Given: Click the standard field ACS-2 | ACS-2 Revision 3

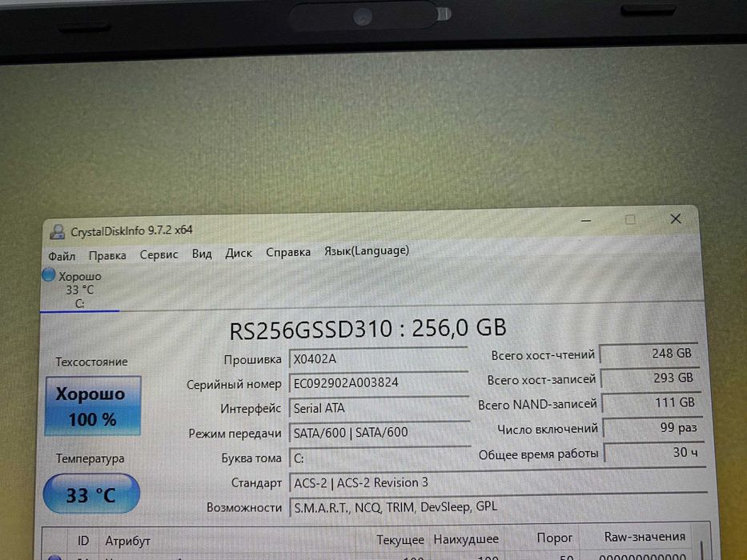Looking at the screenshot, I should (x=497, y=482).
